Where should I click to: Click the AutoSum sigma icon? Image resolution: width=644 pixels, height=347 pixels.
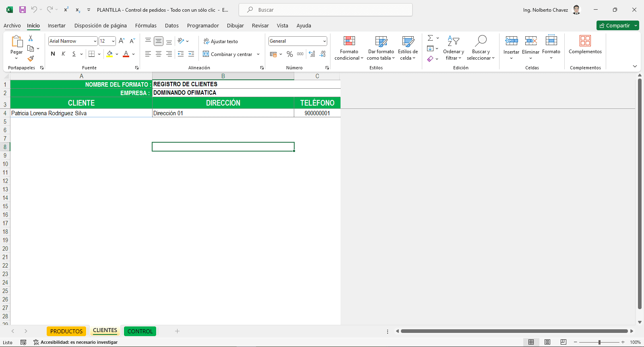point(430,38)
